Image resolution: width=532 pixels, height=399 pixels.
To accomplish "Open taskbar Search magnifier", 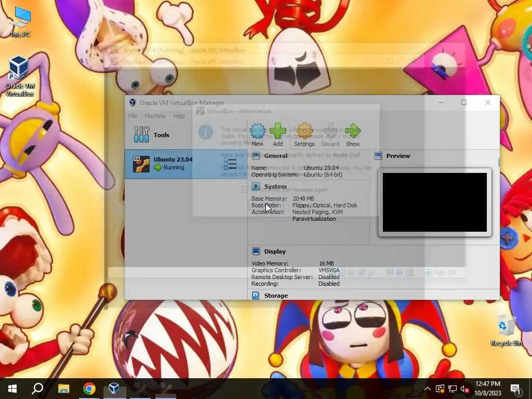I will pos(37,389).
